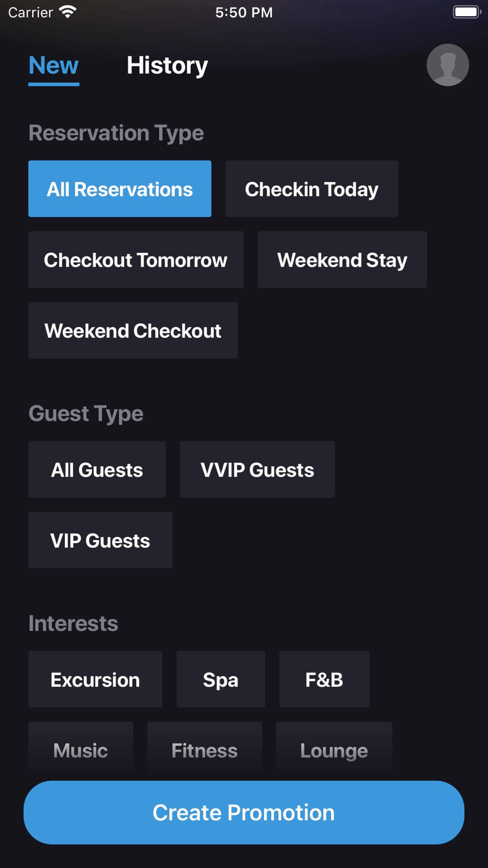The width and height of the screenshot is (488, 868).
Task: Toggle the VIP Guests filter
Action: pos(100,540)
